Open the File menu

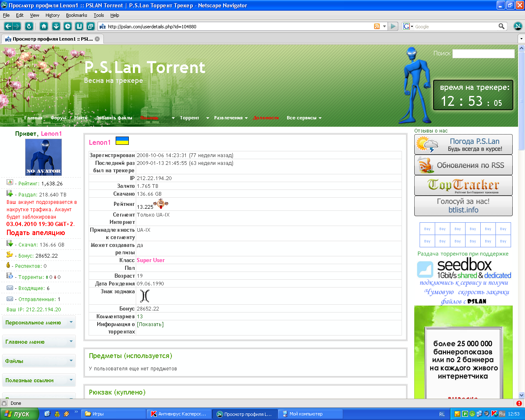tap(6, 15)
